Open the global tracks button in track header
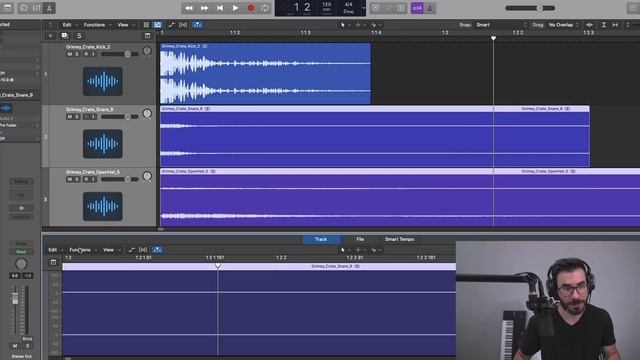This screenshot has height=360, width=640. pyautogui.click(x=147, y=36)
